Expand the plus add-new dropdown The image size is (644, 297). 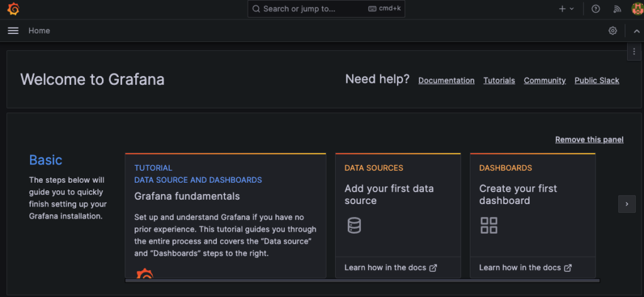(x=567, y=9)
